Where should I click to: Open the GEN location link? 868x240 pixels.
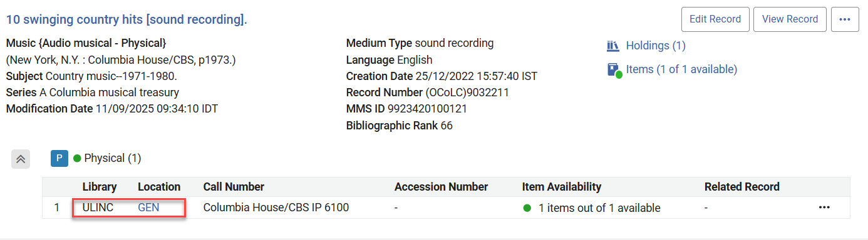(x=148, y=207)
